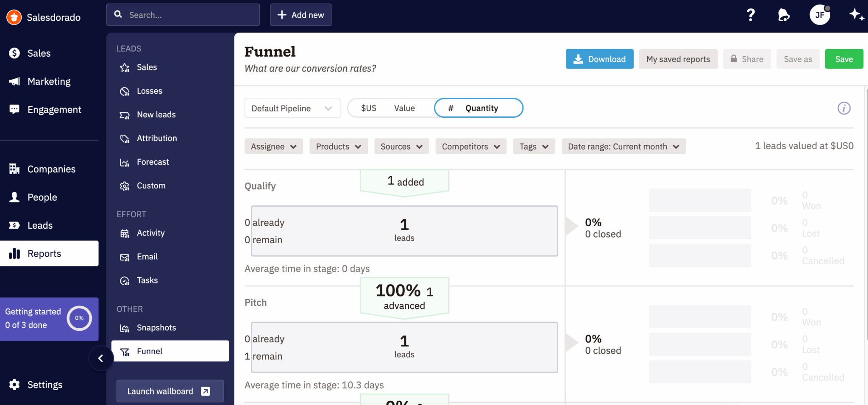
Task: Open the JF user avatar
Action: (x=820, y=15)
